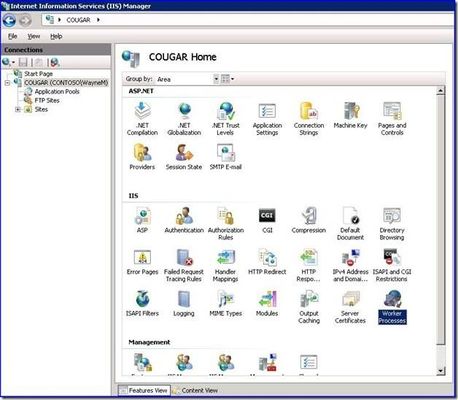The width and height of the screenshot is (458, 400).
Task: Open the Help menu
Action: point(56,36)
